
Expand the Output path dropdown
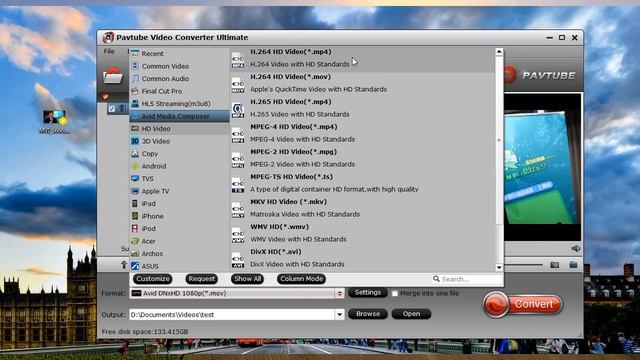(340, 315)
